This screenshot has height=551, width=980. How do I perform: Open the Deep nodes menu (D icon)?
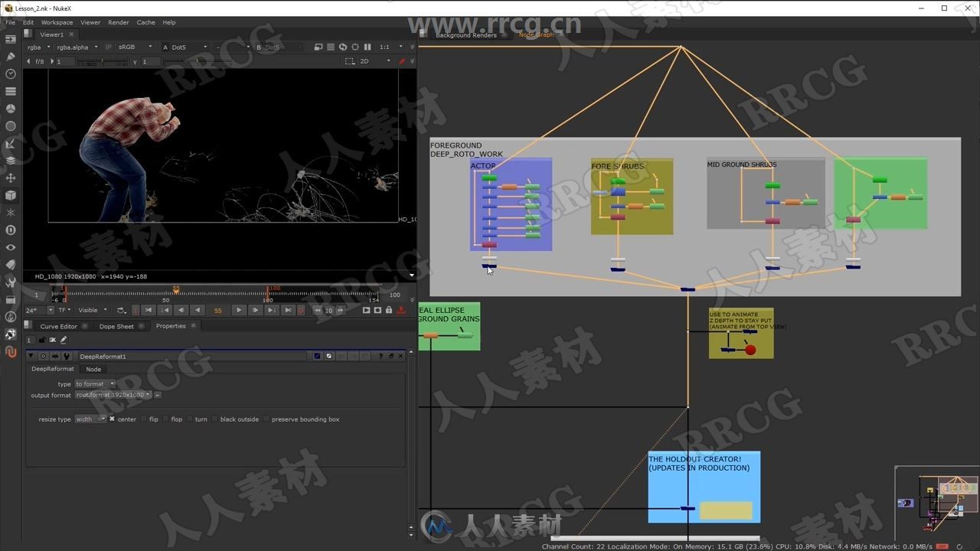(x=11, y=230)
